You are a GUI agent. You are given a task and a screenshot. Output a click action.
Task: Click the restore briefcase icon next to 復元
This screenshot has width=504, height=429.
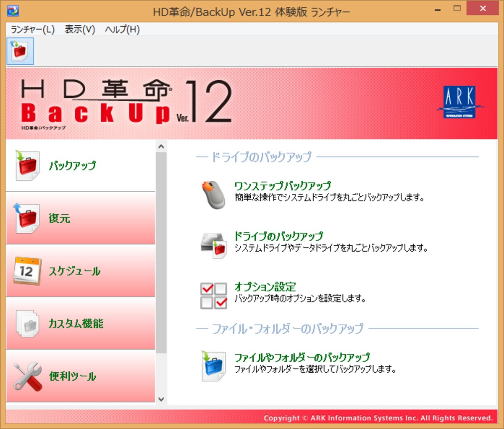click(26, 218)
